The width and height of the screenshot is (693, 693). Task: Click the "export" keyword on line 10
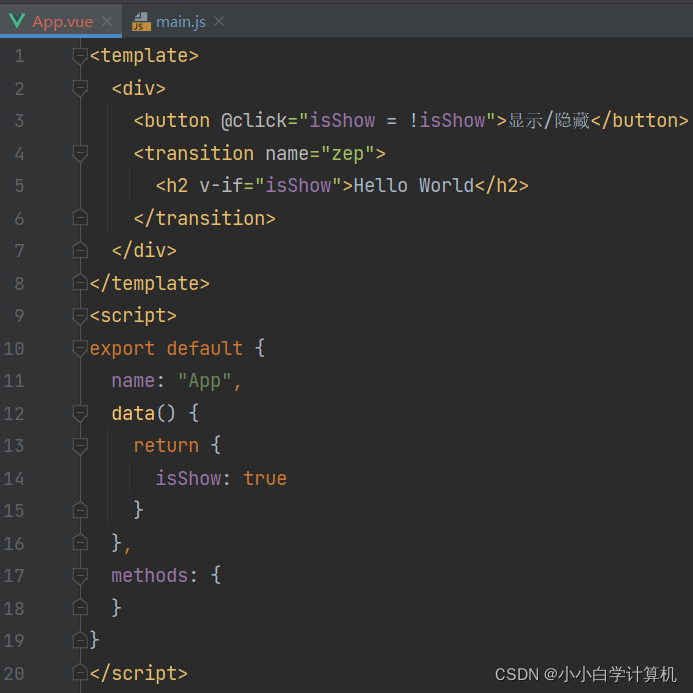pos(122,349)
